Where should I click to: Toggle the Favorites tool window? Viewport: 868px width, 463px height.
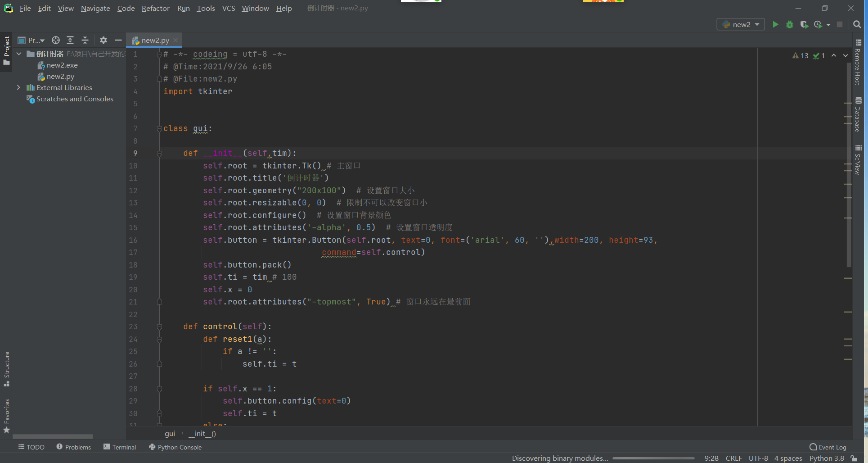[x=6, y=416]
